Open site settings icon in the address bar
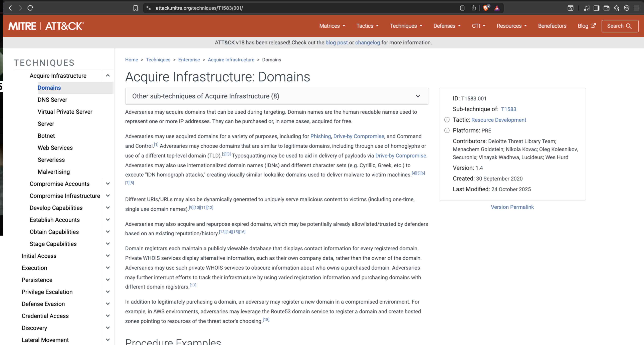 coord(149,8)
